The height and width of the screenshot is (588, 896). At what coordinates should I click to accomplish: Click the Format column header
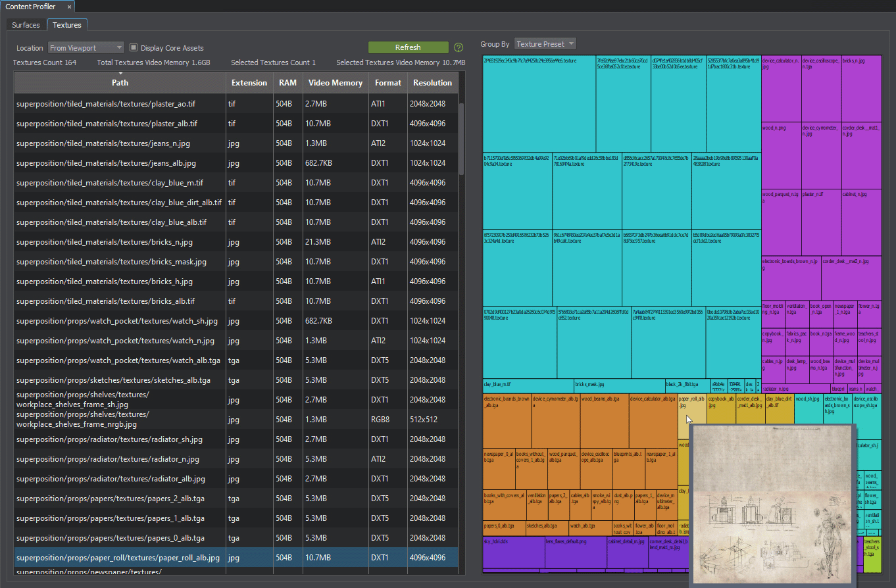tap(387, 83)
